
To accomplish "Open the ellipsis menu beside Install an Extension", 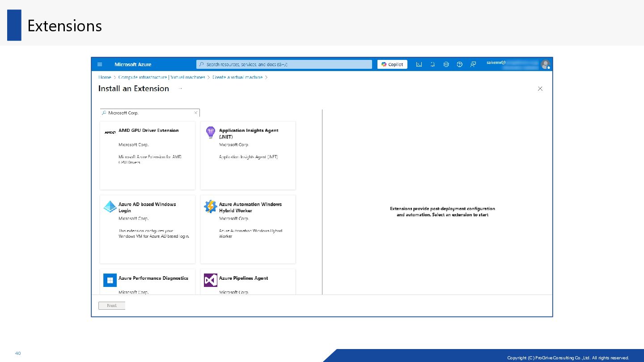I will pyautogui.click(x=181, y=88).
